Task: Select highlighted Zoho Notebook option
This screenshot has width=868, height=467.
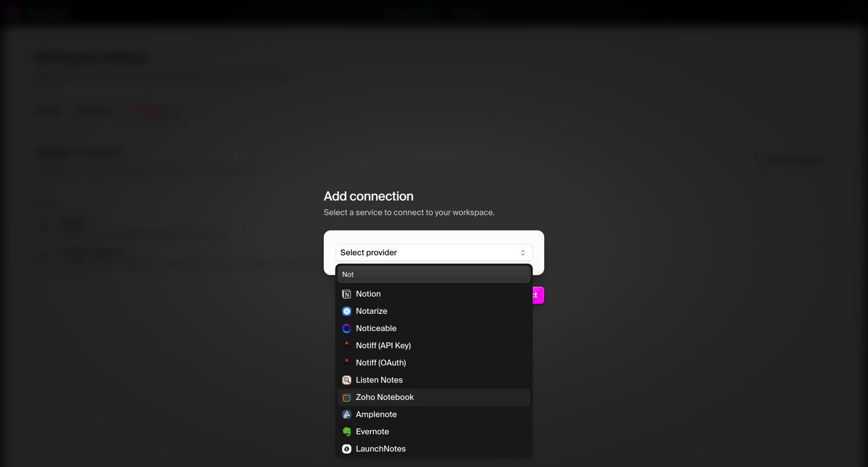Action: click(x=434, y=398)
